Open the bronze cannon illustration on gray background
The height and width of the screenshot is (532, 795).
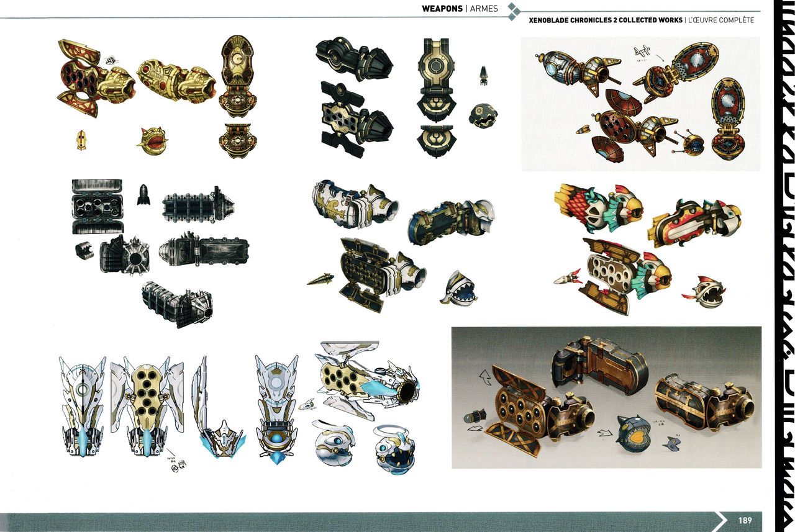point(606,397)
